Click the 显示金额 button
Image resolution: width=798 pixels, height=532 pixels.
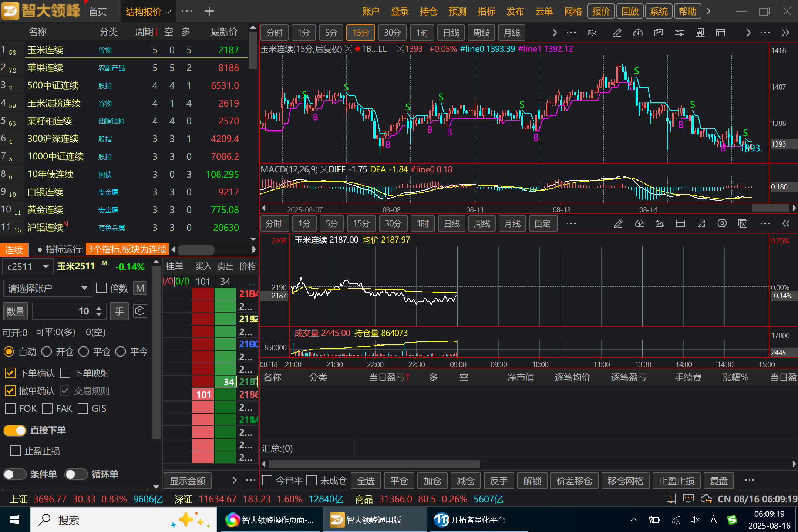[x=188, y=481]
